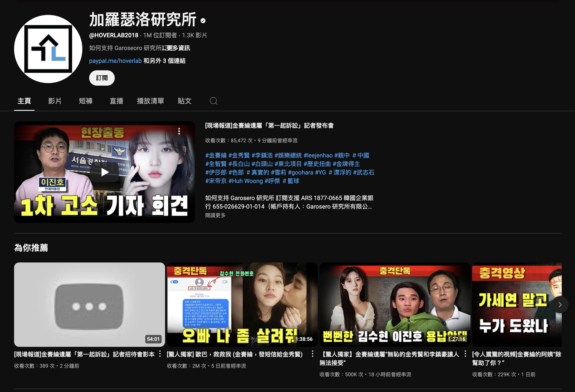The width and height of the screenshot is (575, 392).
Task: Open the 가세연 말고 누가 도왔나 thumbnail
Action: (517, 304)
